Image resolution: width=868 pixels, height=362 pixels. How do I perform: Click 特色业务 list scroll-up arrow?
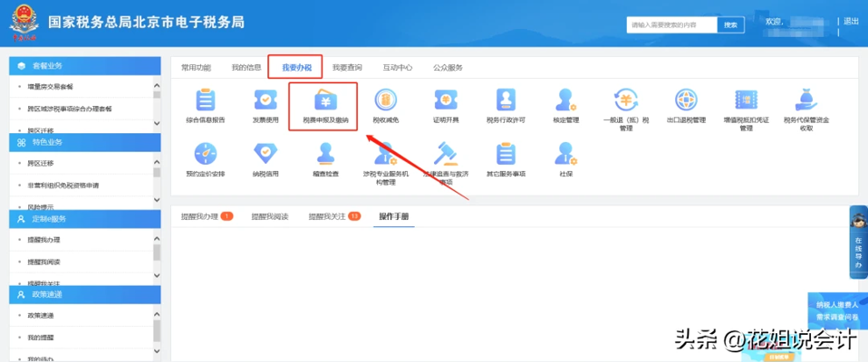click(157, 162)
